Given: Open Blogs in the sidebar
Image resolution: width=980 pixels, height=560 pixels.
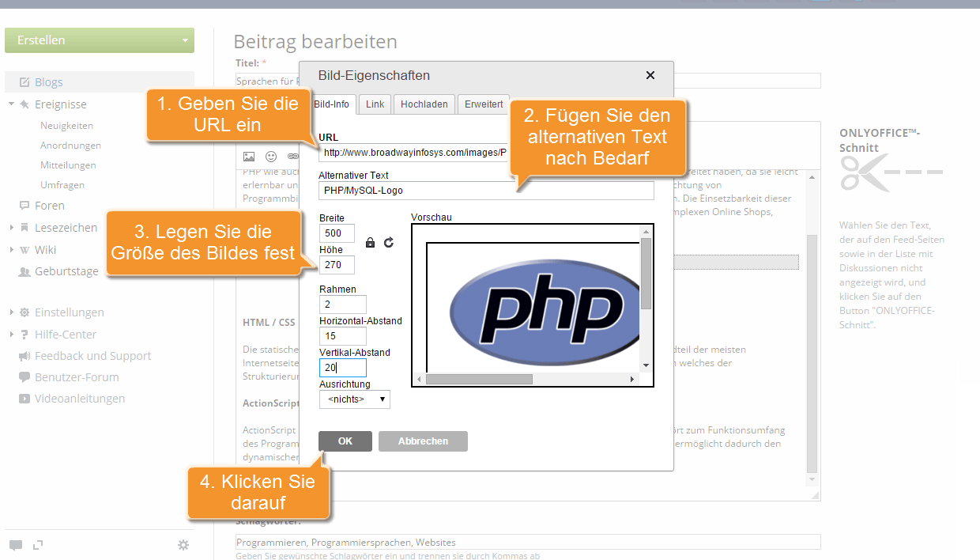Looking at the screenshot, I should [x=48, y=82].
